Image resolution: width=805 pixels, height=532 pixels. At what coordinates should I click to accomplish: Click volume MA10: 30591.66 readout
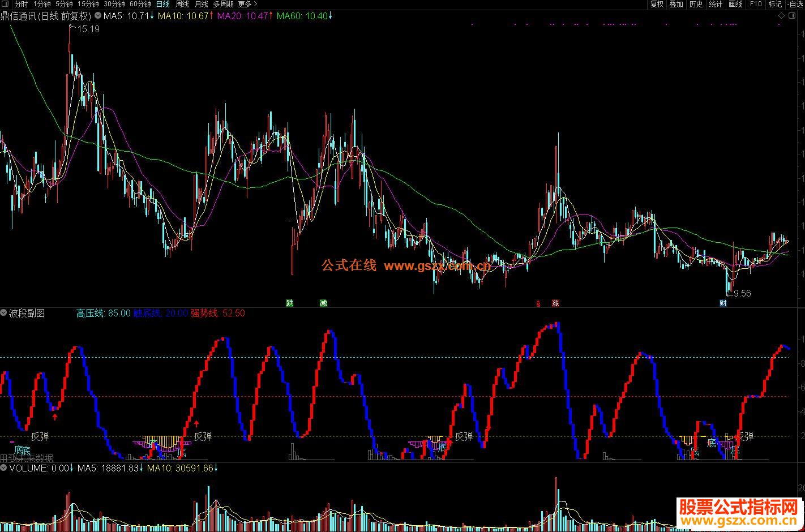[183, 468]
